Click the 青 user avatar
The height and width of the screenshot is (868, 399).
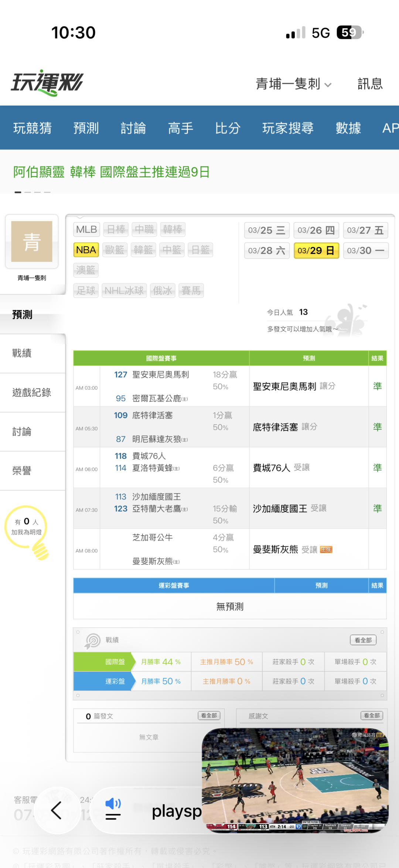point(32,241)
